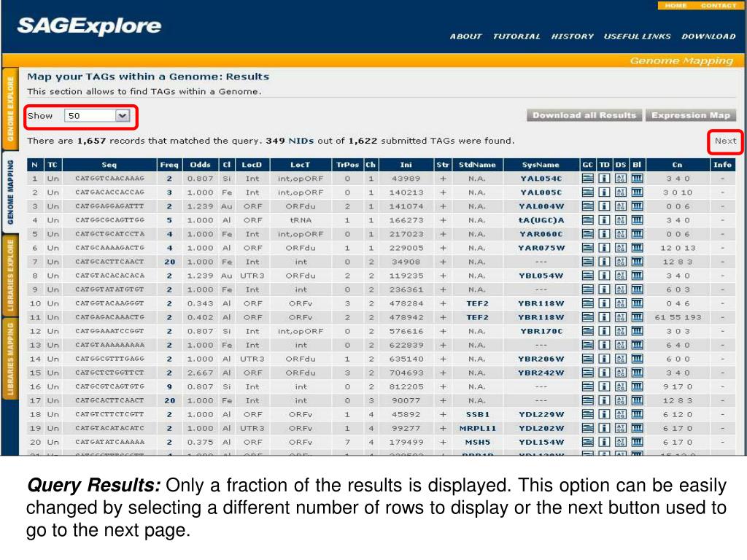
Task: Open the About page
Action: (x=465, y=36)
